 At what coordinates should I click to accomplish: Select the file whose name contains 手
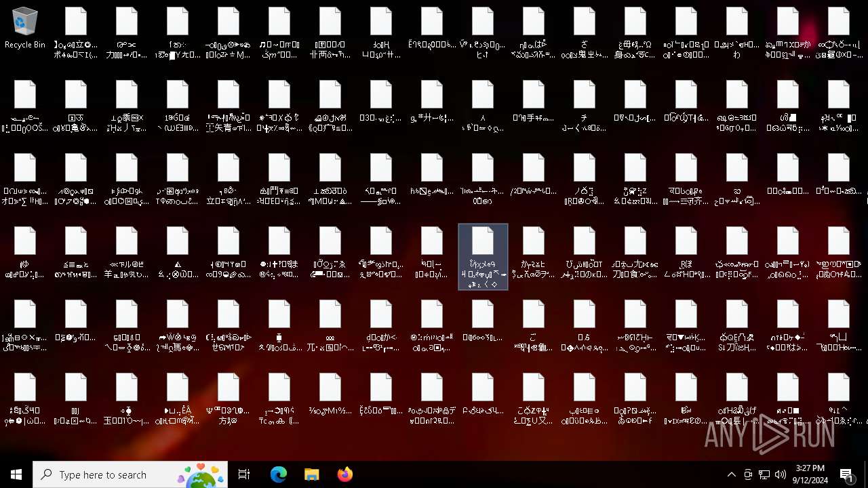(x=534, y=102)
